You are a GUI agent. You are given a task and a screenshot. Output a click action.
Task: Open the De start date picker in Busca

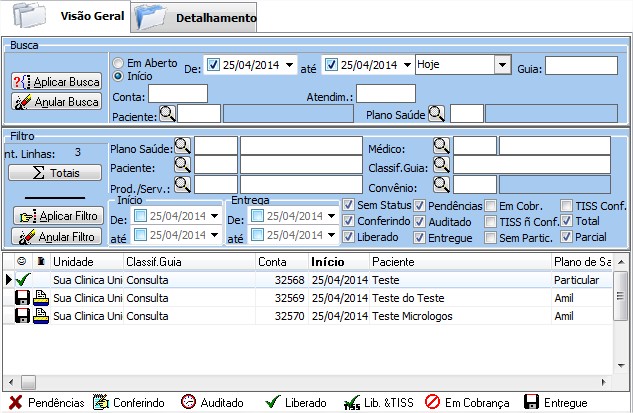click(x=290, y=66)
